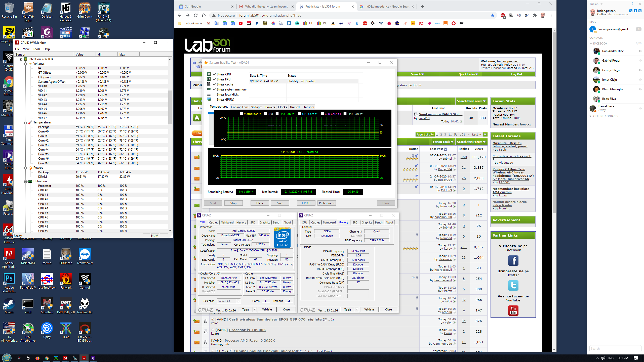The width and height of the screenshot is (644, 362).
Task: Open Firefox from the taskbar
Action: point(37,358)
